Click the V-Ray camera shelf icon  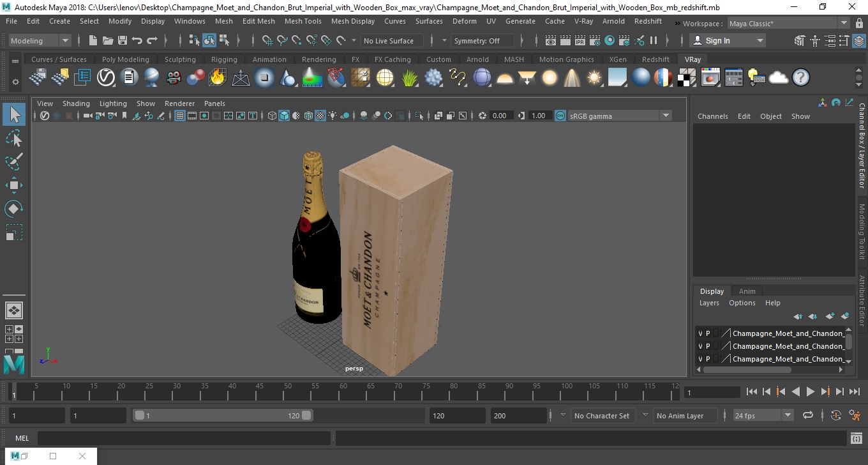173,78
